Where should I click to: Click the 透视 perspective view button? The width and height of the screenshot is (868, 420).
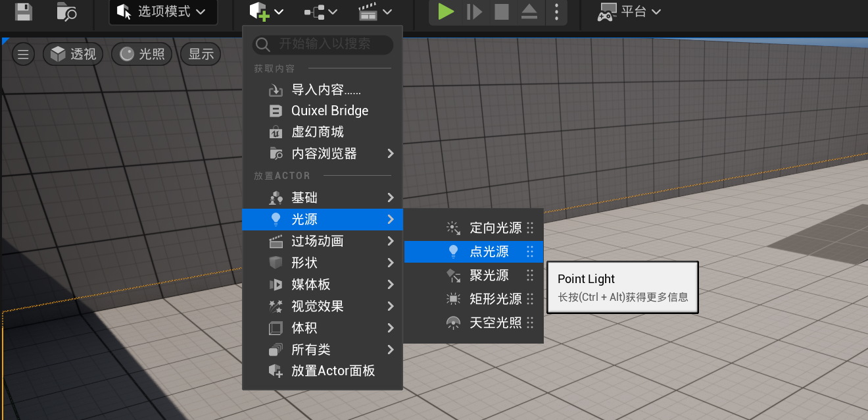click(x=74, y=54)
